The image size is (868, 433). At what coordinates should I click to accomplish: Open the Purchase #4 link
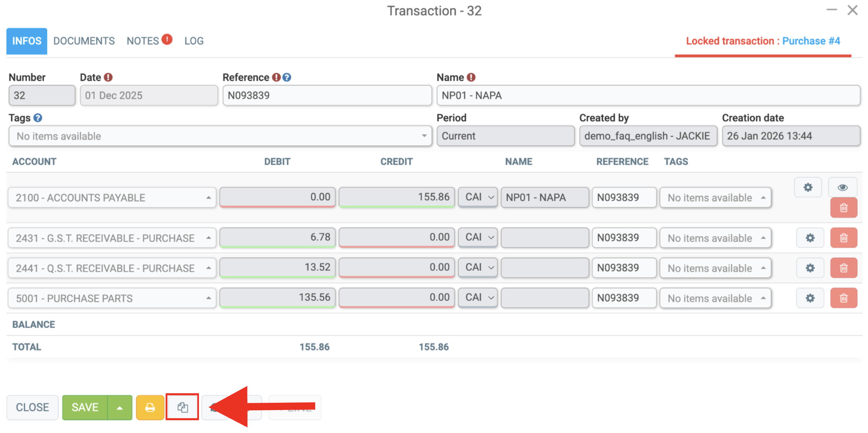[x=811, y=41]
